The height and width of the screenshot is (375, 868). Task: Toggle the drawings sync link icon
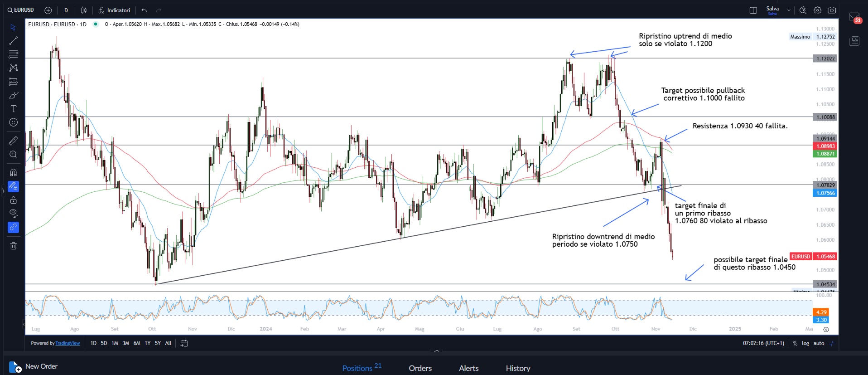pyautogui.click(x=13, y=227)
